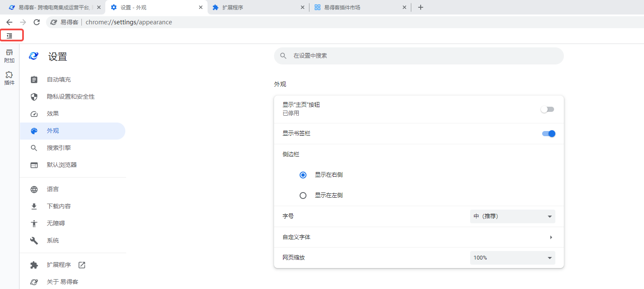
Task: Select the 显示在右侧 radio button
Action: pyautogui.click(x=303, y=175)
